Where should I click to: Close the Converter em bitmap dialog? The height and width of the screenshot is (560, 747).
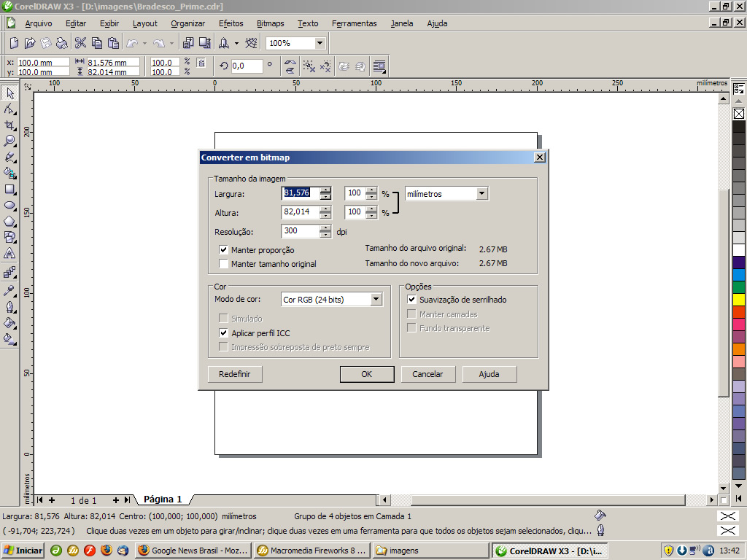(539, 157)
